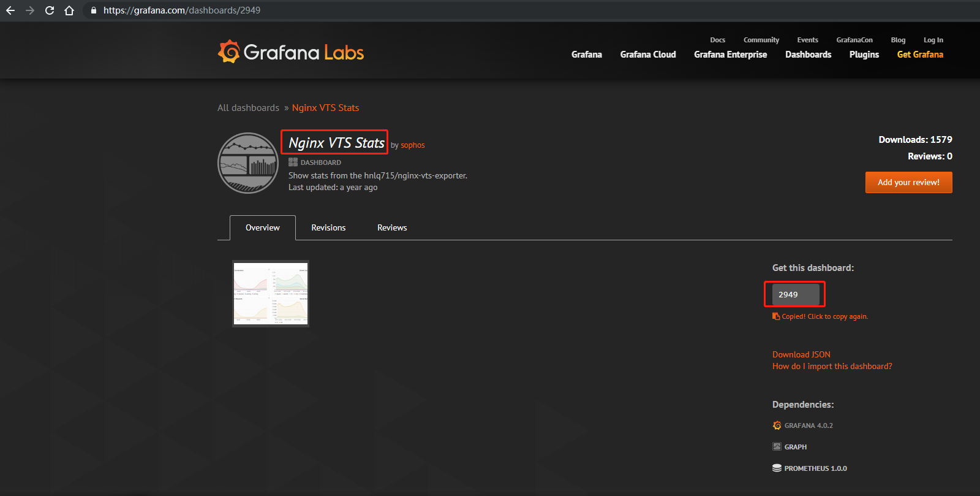Select the Graph panel dependency icon
The width and height of the screenshot is (980, 496).
(x=777, y=447)
